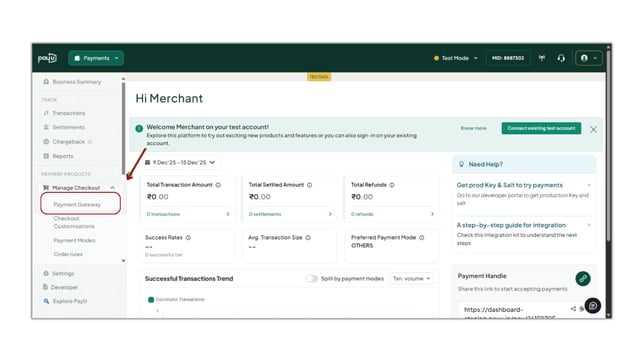Click chevron in Total Settled Amount card
644x362 pixels.
tap(330, 214)
